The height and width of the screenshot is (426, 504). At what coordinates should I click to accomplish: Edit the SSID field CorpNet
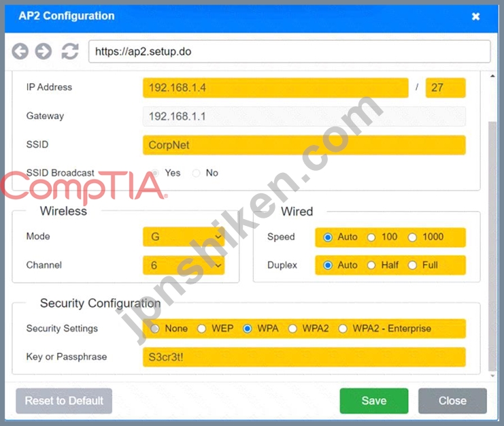(304, 145)
